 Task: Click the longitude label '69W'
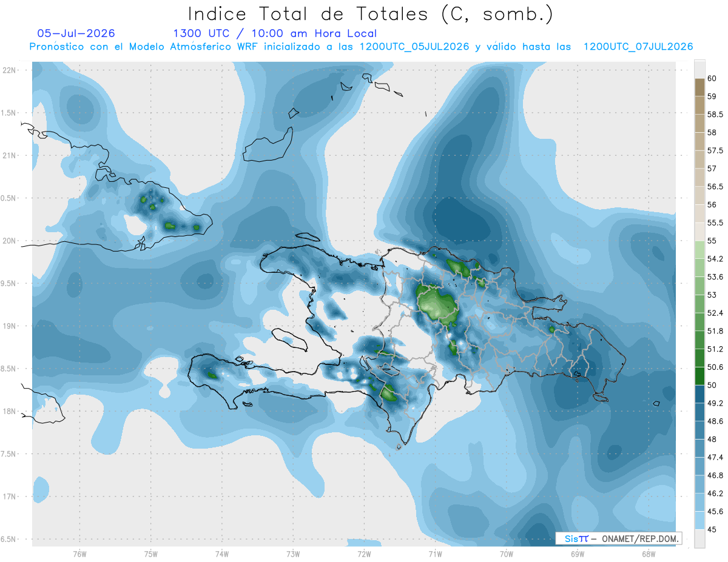[578, 554]
